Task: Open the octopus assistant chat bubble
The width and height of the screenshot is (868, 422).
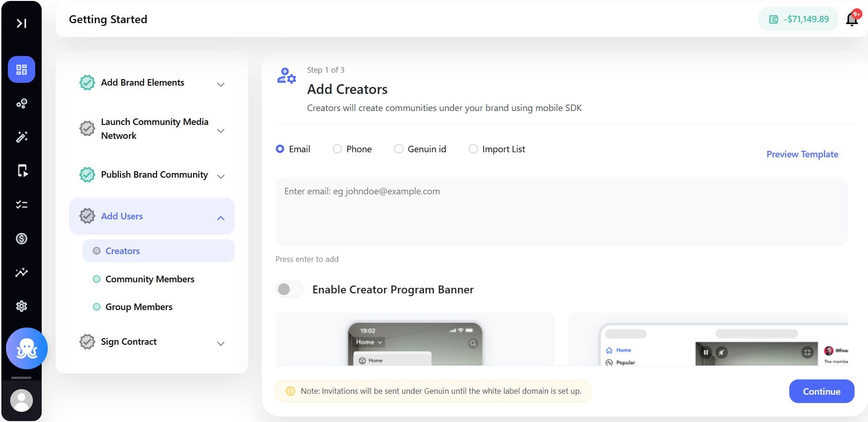Action: tap(27, 348)
